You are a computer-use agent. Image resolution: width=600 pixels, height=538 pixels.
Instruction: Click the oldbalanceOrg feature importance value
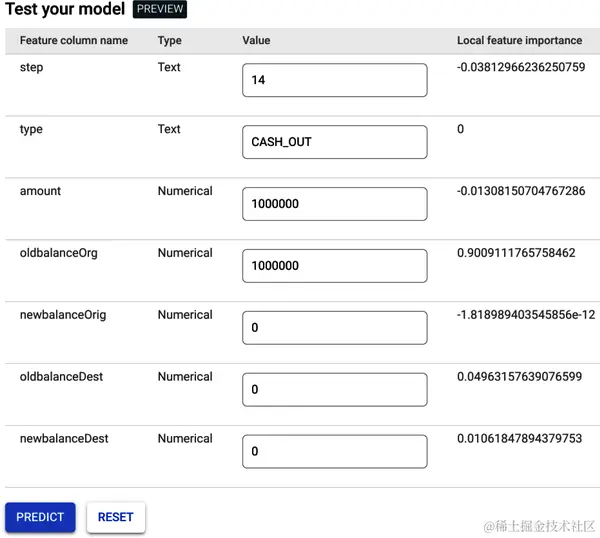click(x=516, y=253)
